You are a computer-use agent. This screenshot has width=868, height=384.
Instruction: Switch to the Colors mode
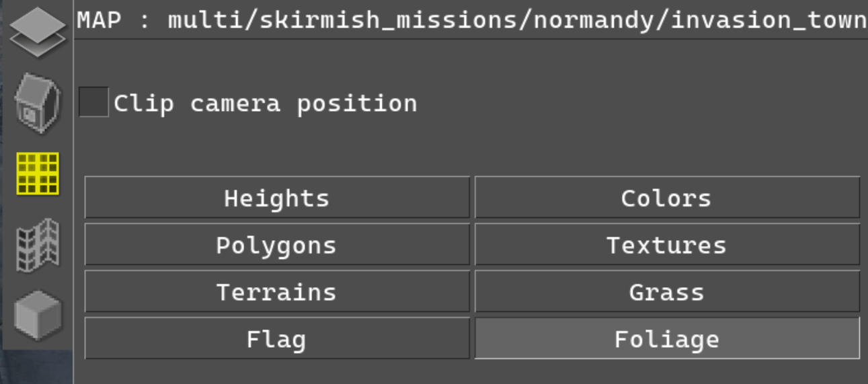[x=667, y=198]
